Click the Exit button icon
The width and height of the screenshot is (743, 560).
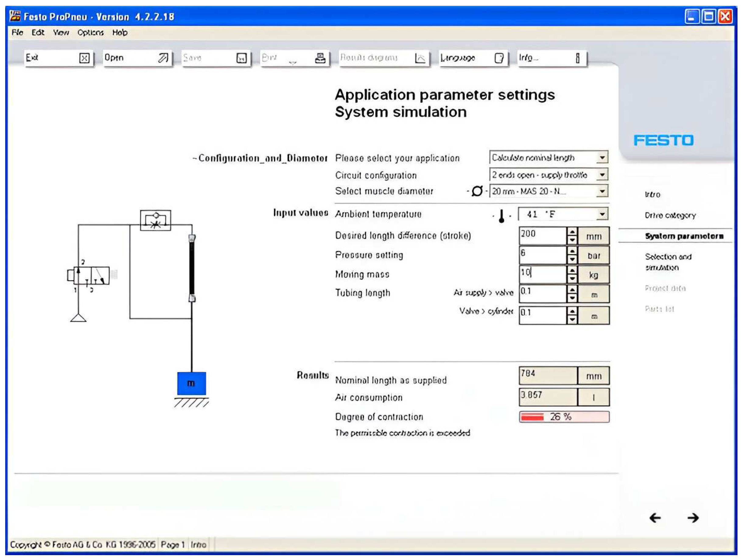84,58
